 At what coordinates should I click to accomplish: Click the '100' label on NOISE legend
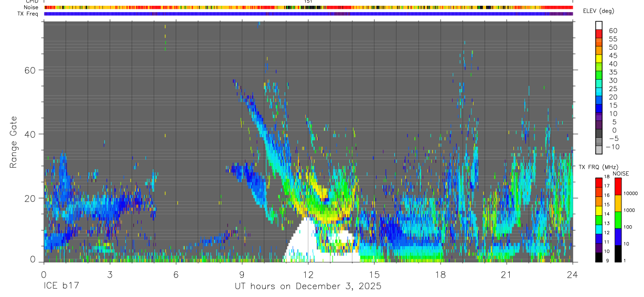(x=628, y=227)
